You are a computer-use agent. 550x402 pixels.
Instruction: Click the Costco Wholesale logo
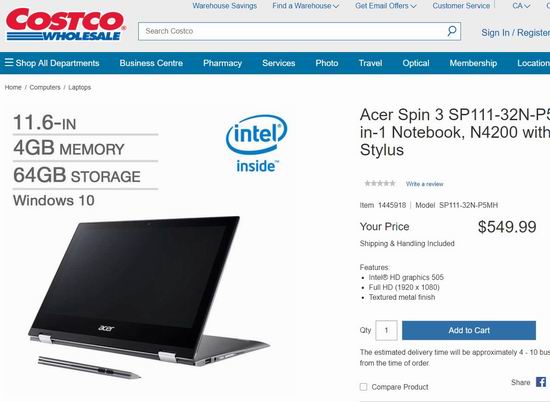click(66, 24)
